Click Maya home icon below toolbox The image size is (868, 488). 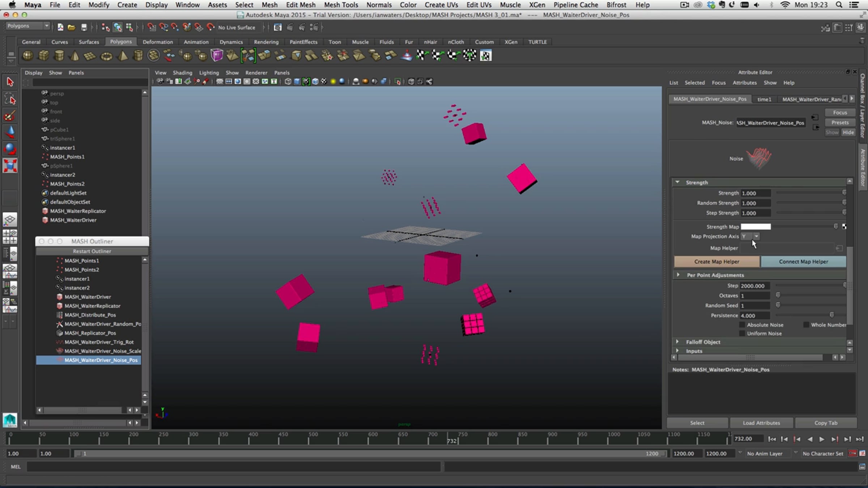10,420
